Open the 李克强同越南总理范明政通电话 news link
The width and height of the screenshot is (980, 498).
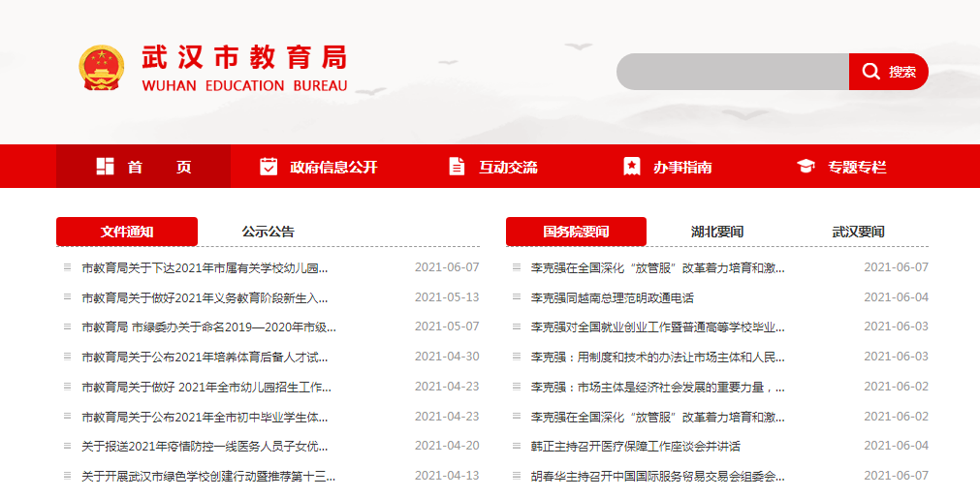[612, 297]
